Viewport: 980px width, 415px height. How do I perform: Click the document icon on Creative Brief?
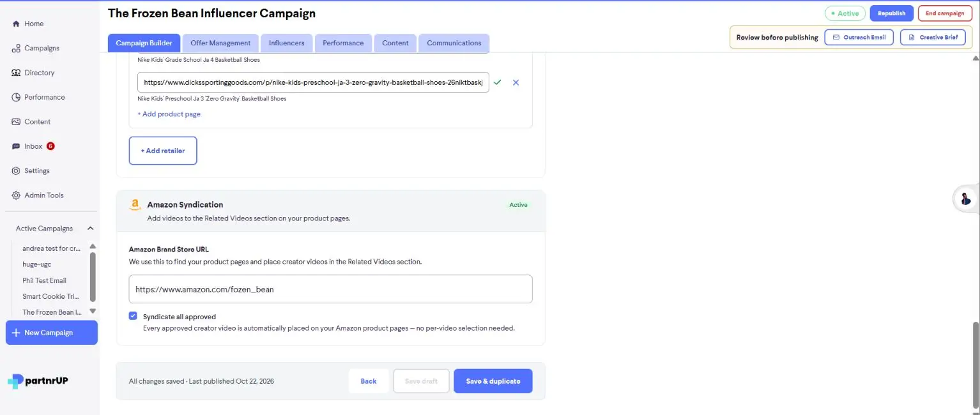tap(912, 37)
